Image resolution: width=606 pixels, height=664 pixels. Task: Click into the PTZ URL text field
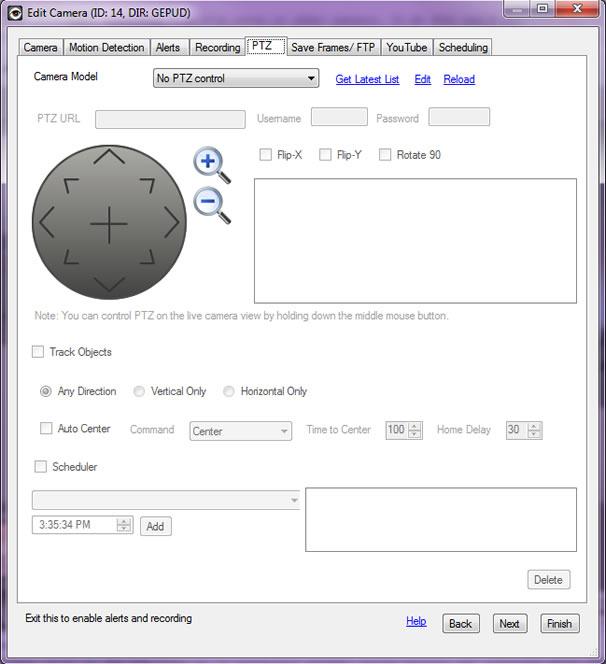click(170, 119)
